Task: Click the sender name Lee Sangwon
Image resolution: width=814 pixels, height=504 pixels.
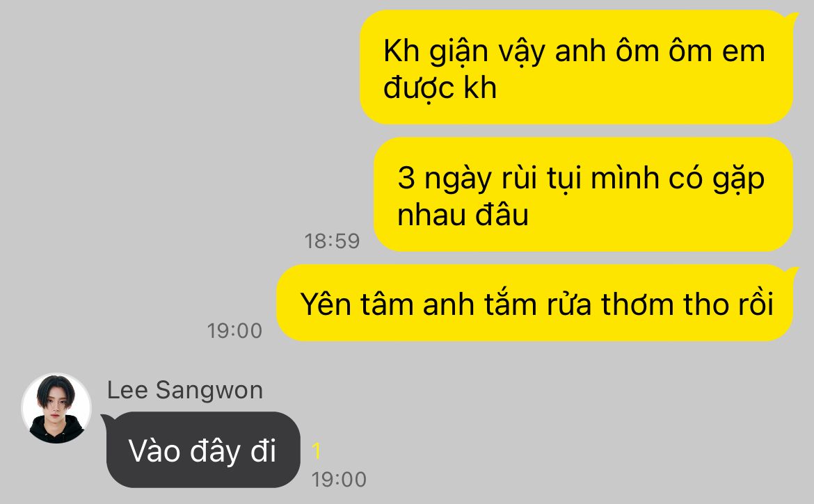Action: (x=185, y=390)
